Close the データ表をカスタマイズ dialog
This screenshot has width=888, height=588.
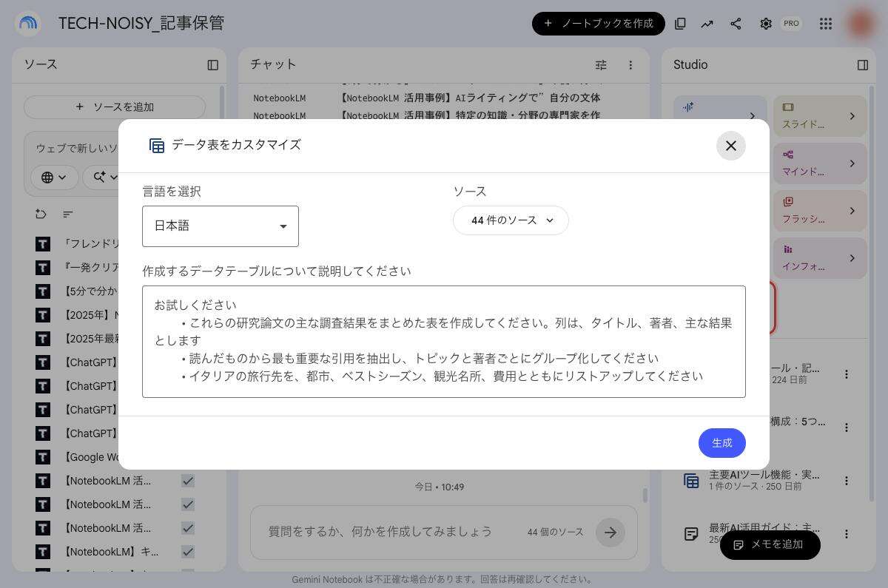point(730,146)
